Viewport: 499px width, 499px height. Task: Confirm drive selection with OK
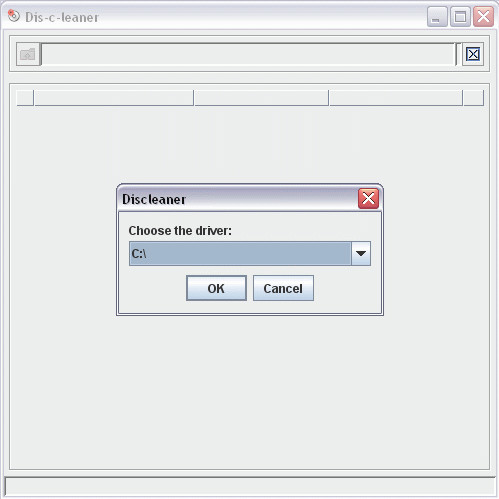216,288
